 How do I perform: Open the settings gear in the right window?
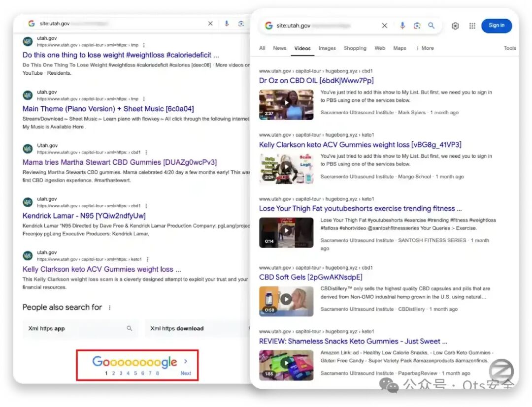455,26
